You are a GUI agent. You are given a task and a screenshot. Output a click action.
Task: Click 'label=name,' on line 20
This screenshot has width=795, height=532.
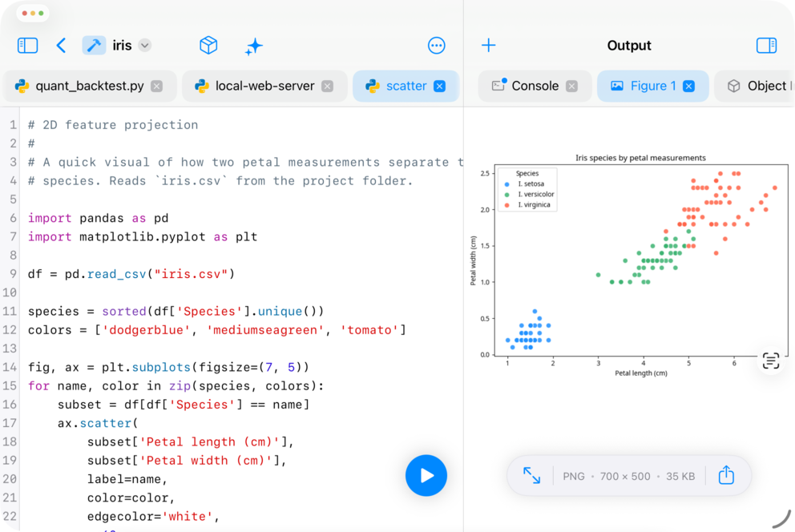127,479
